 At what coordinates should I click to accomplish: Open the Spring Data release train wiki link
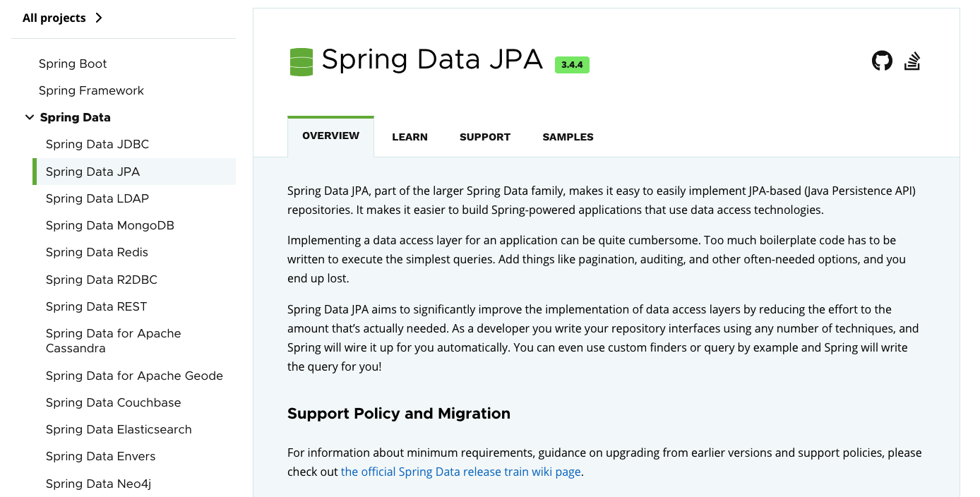click(460, 472)
